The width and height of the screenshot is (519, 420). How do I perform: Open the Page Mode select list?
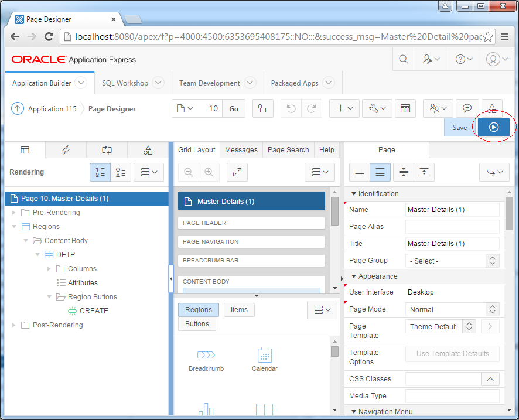click(452, 309)
